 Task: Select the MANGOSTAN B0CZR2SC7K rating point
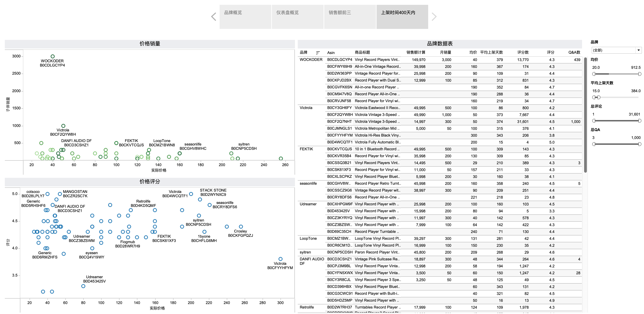coord(60,194)
